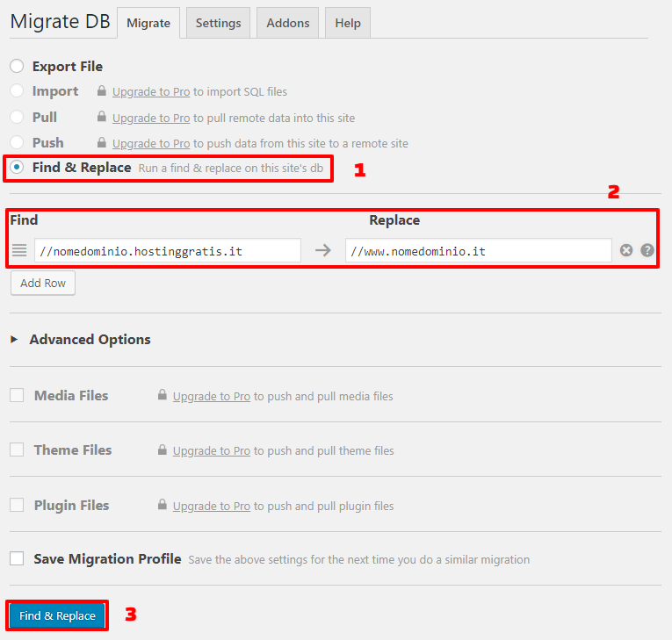This screenshot has height=640, width=672.
Task: Follow Upgrade to Pro link for Import
Action: click(151, 91)
